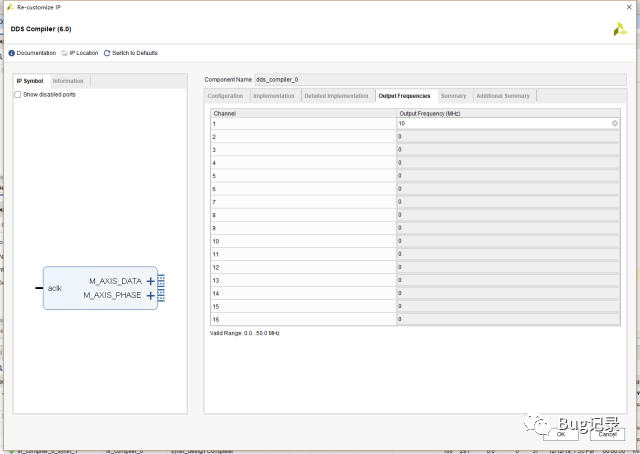Clear the channel 1 frequency with the X icon
The image size is (640, 454).
pyautogui.click(x=615, y=123)
